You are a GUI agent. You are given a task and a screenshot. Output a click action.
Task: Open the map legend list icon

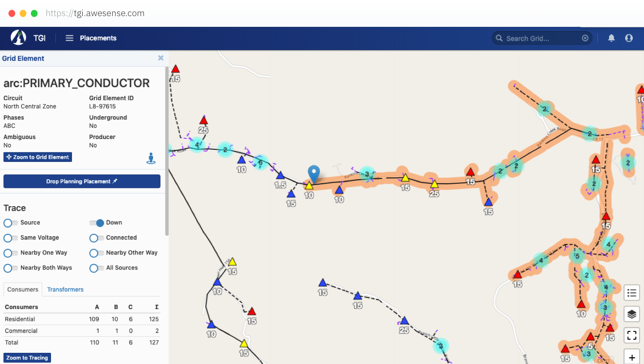631,292
